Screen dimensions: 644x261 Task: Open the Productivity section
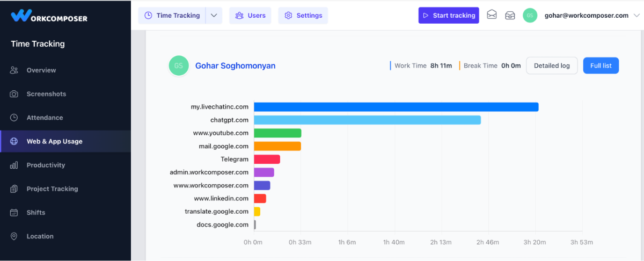coord(65,165)
